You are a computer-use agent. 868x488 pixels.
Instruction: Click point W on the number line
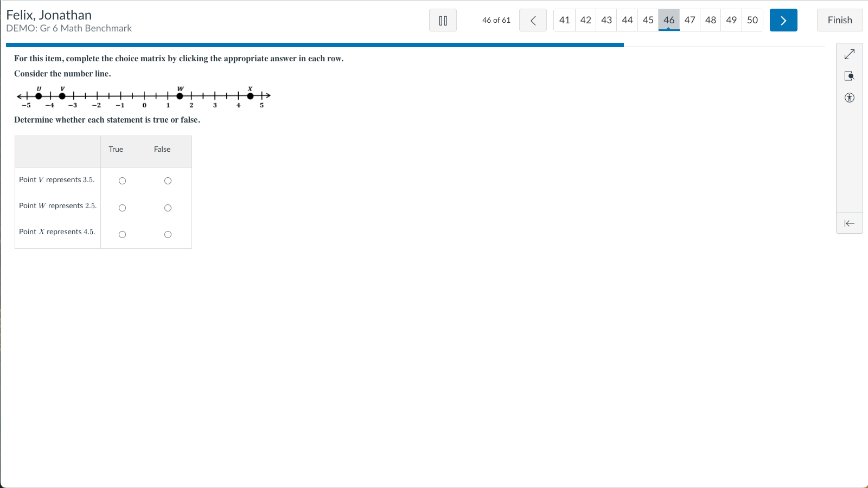pos(180,96)
